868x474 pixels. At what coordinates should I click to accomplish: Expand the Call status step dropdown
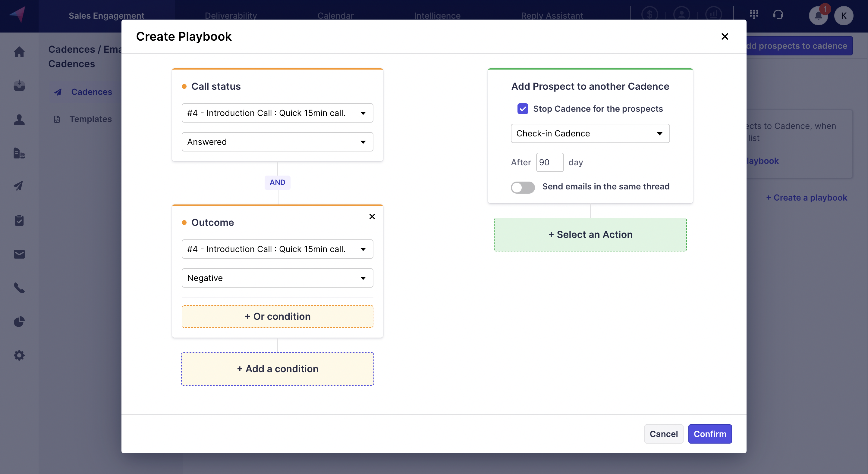[363, 112]
